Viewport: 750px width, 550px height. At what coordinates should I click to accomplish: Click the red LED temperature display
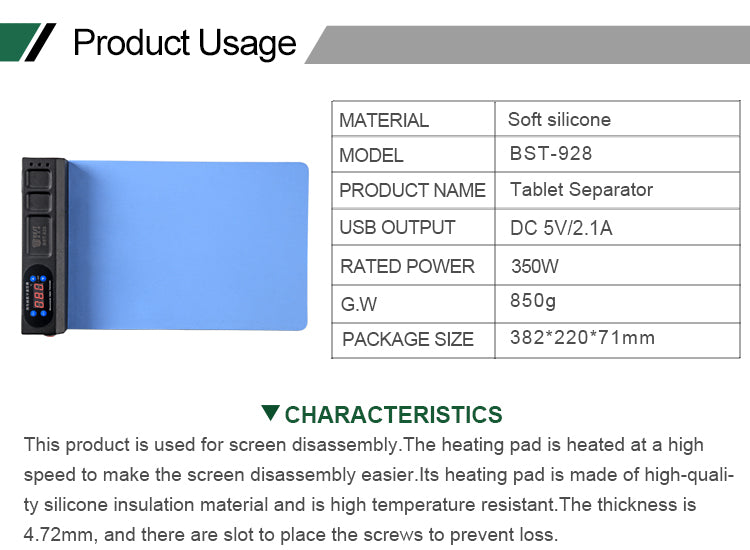click(37, 296)
